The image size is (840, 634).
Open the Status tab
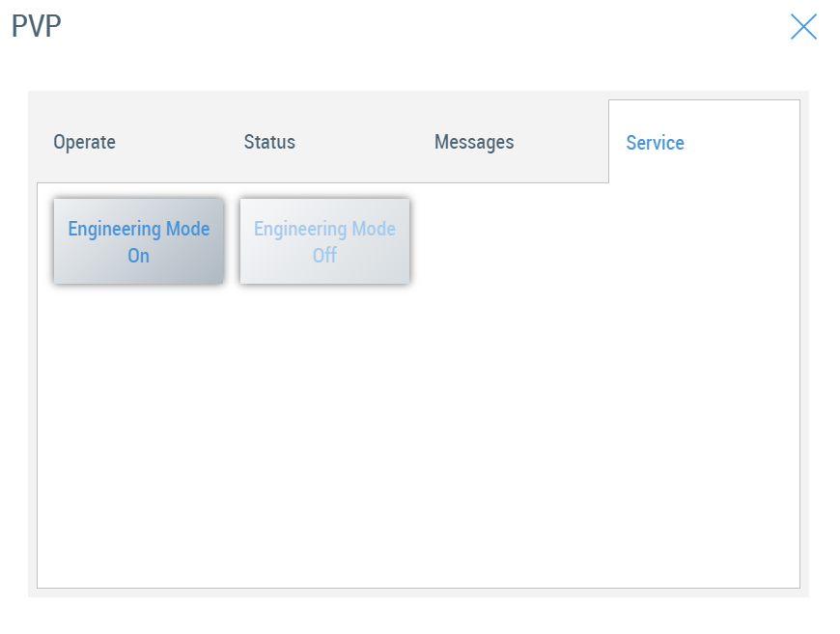269,142
